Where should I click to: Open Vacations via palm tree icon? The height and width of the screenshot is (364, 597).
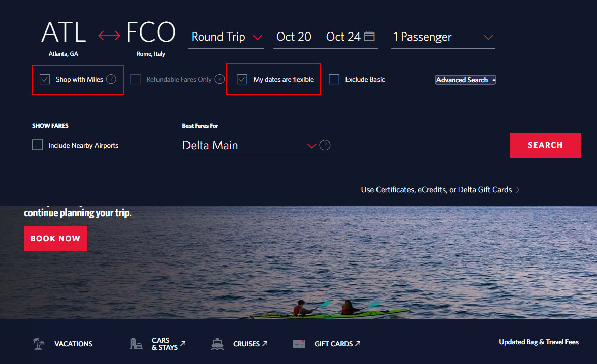[x=38, y=344]
